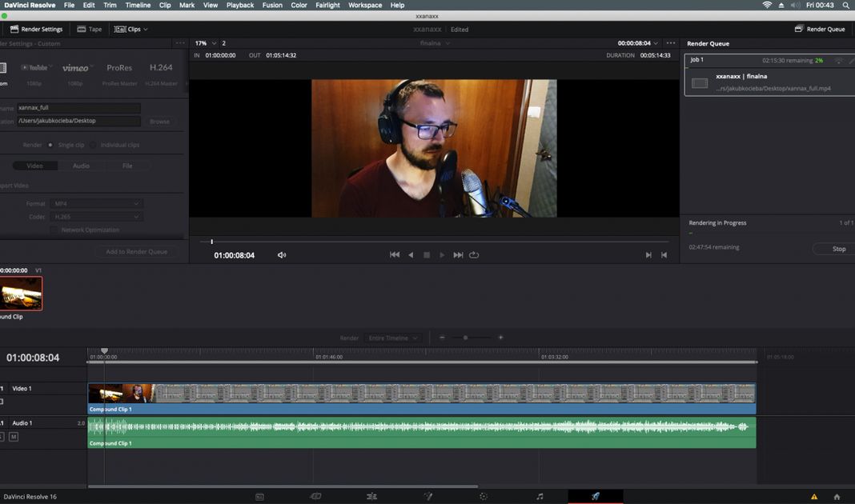Screen dimensions: 855x504
Task: Open the Format MP4 dropdown
Action: click(x=96, y=204)
